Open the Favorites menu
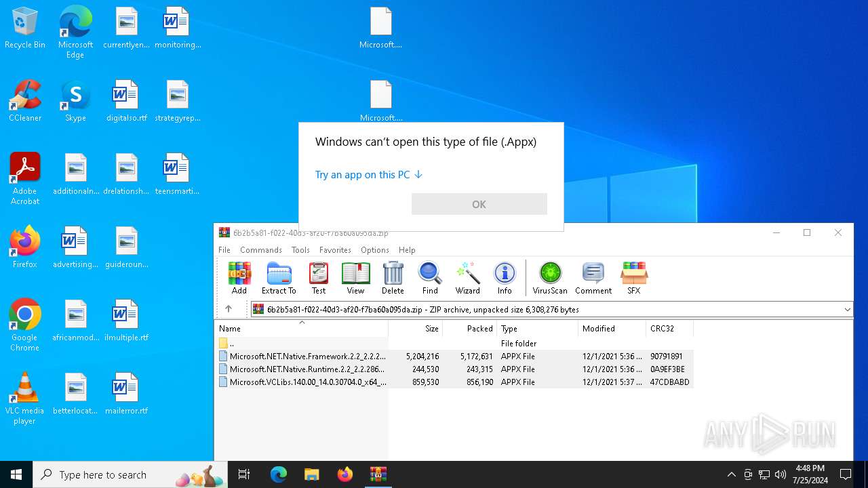 (x=335, y=250)
